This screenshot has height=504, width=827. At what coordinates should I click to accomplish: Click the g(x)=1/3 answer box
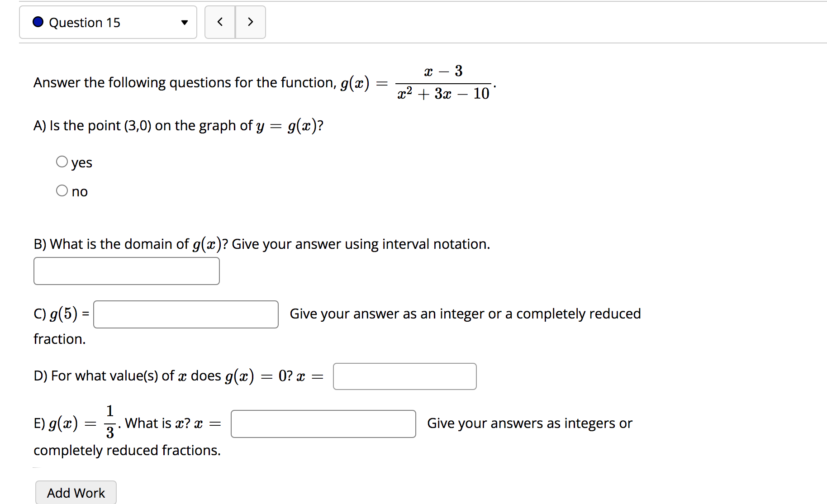[323, 424]
